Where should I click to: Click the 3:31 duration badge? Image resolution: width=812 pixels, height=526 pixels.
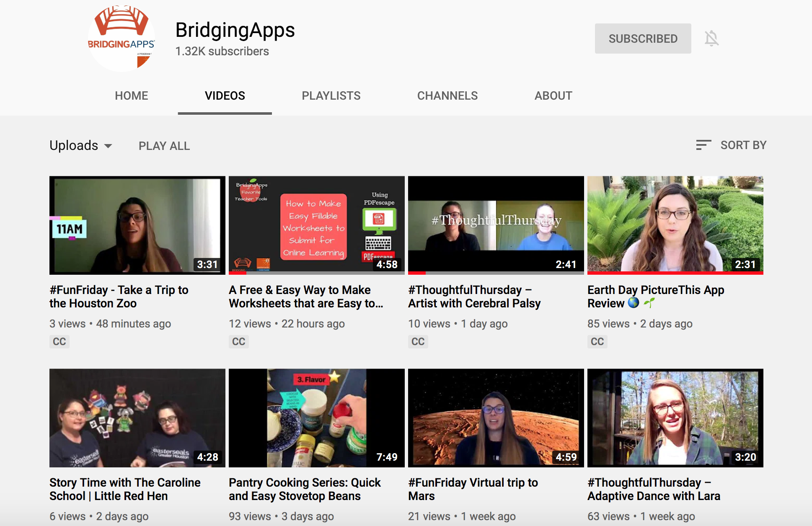207,265
